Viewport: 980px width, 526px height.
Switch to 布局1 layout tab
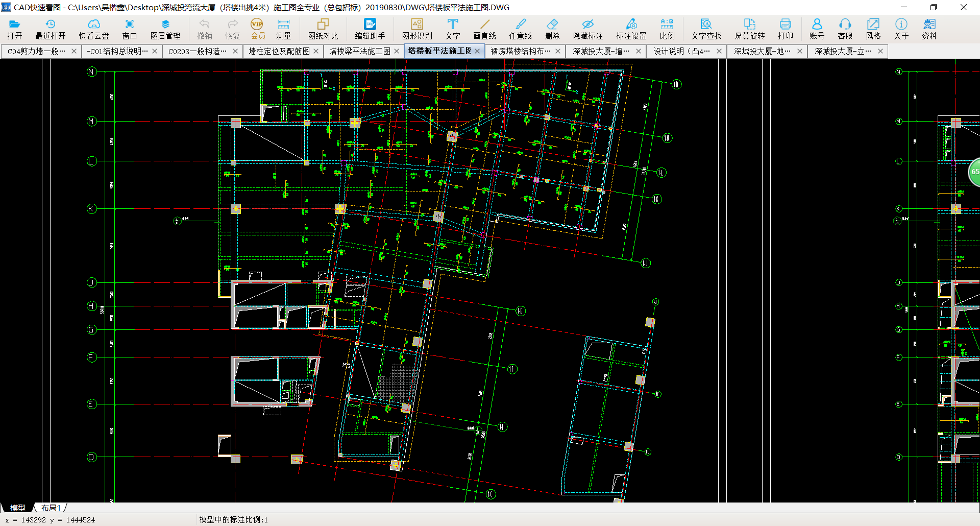[x=51, y=508]
